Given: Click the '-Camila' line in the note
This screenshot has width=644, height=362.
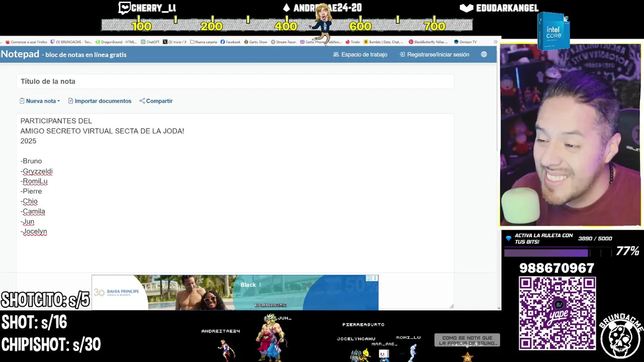Looking at the screenshot, I should click(33, 211).
